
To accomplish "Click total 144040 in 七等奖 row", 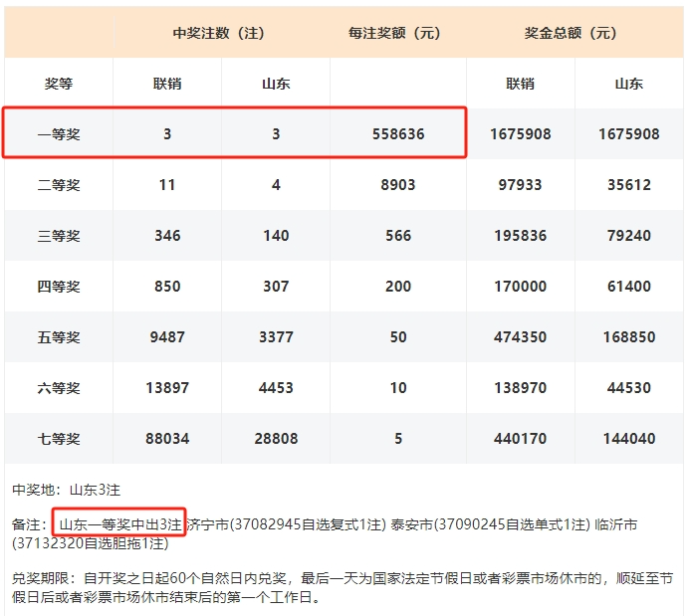I will click(629, 439).
